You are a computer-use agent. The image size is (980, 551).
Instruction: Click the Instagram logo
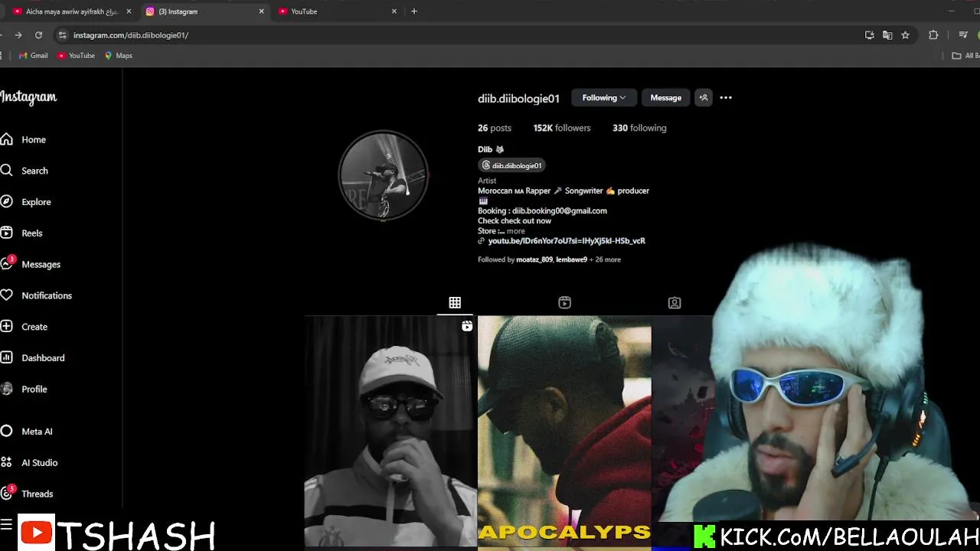coord(28,97)
